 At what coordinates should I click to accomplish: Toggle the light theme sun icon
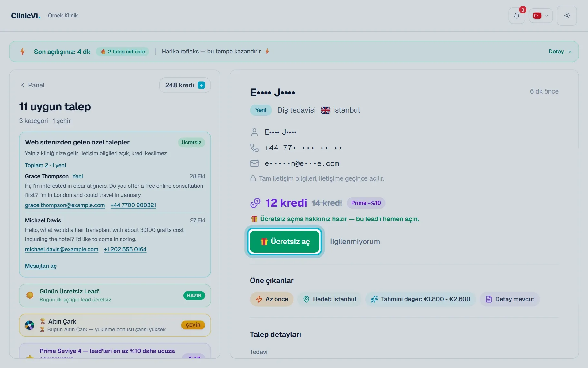567,16
